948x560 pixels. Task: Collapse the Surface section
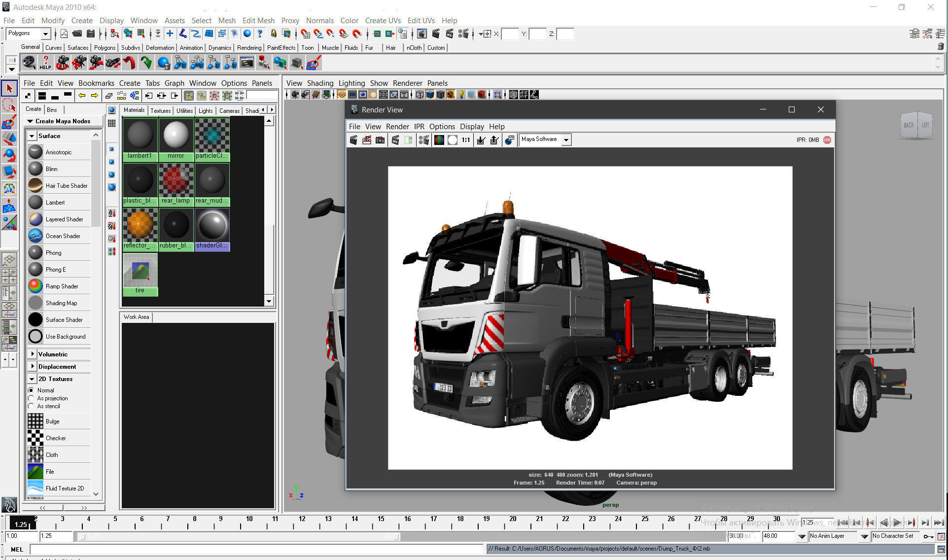[32, 136]
